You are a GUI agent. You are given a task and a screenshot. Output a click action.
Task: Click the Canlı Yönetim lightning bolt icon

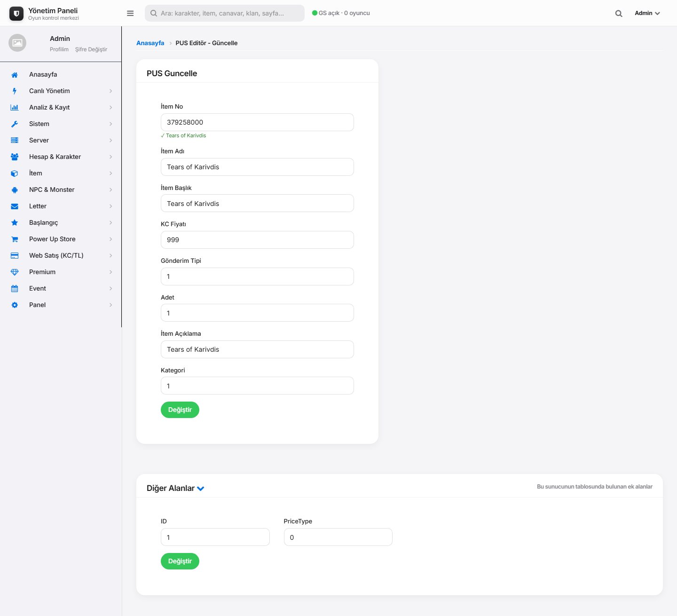click(15, 91)
